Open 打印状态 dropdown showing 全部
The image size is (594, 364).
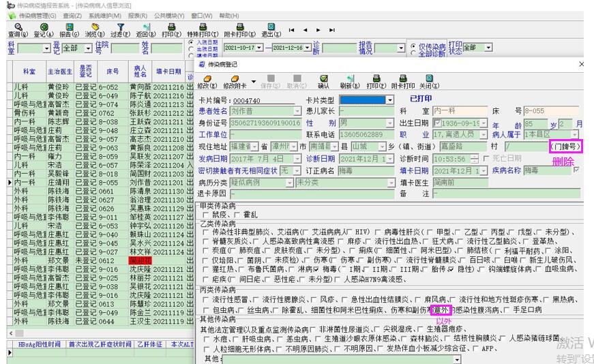[x=489, y=47]
